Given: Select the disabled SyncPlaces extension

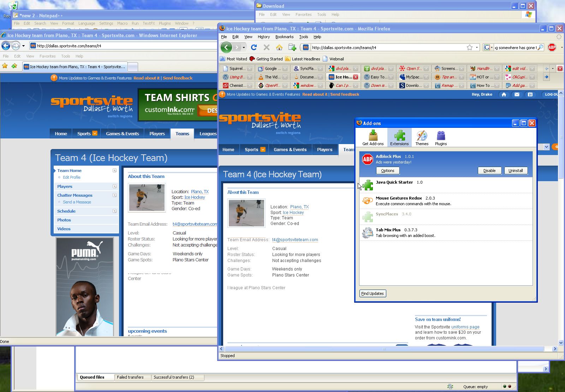Looking at the screenshot, I should tap(446, 217).
